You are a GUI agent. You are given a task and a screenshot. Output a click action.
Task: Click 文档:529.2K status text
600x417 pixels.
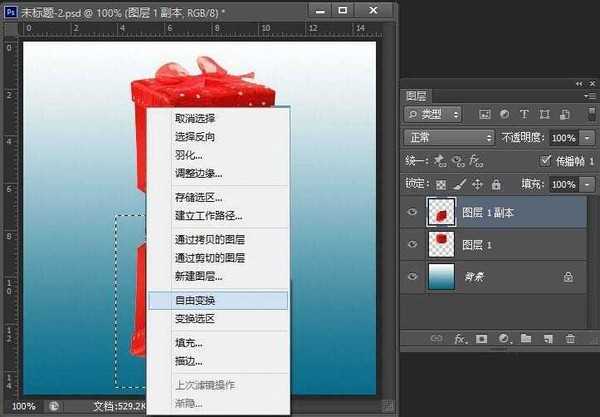[x=119, y=406]
